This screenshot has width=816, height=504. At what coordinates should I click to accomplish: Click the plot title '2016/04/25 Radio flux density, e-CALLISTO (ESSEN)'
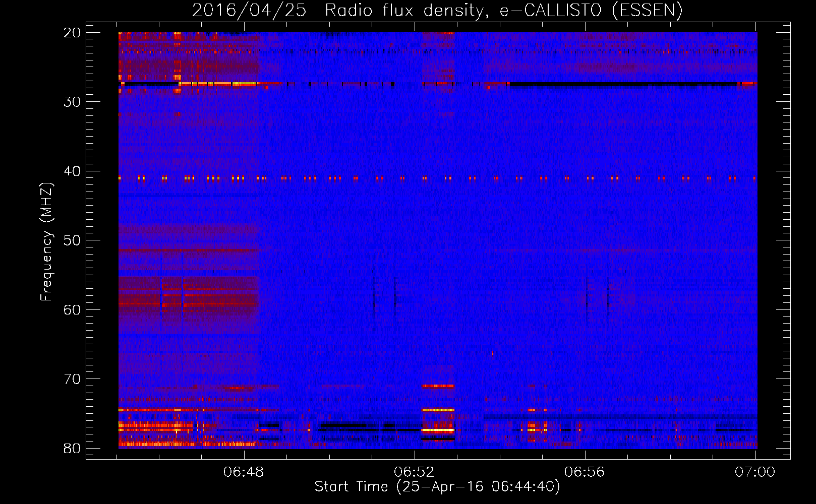[x=437, y=10]
